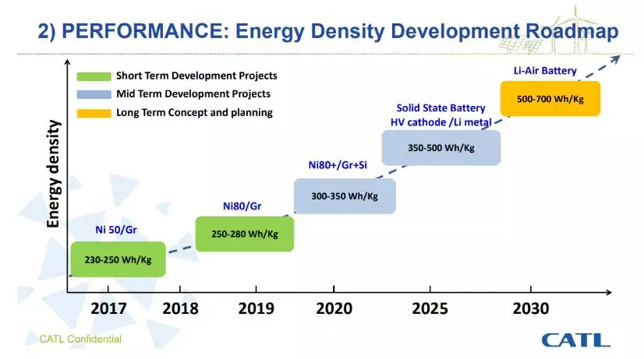Select the orange Long Term legend swatch
Viewport: 644px width, 359px height.
[94, 113]
